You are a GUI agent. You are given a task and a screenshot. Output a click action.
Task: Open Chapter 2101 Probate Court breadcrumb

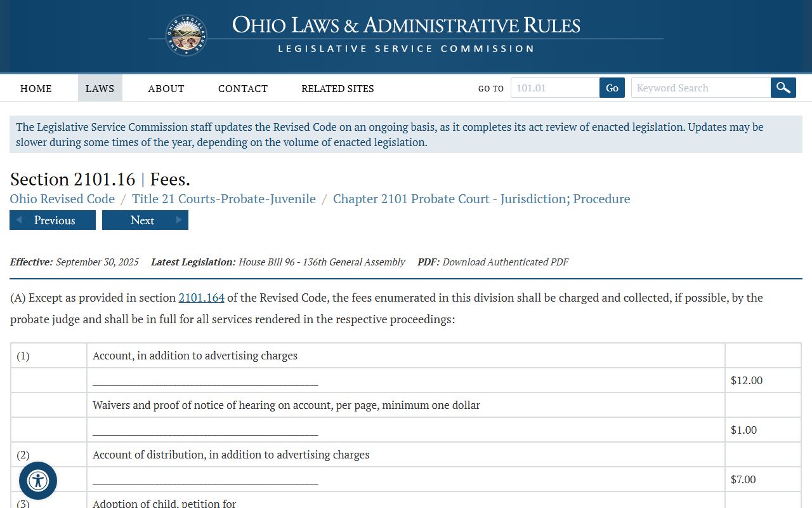[481, 199]
